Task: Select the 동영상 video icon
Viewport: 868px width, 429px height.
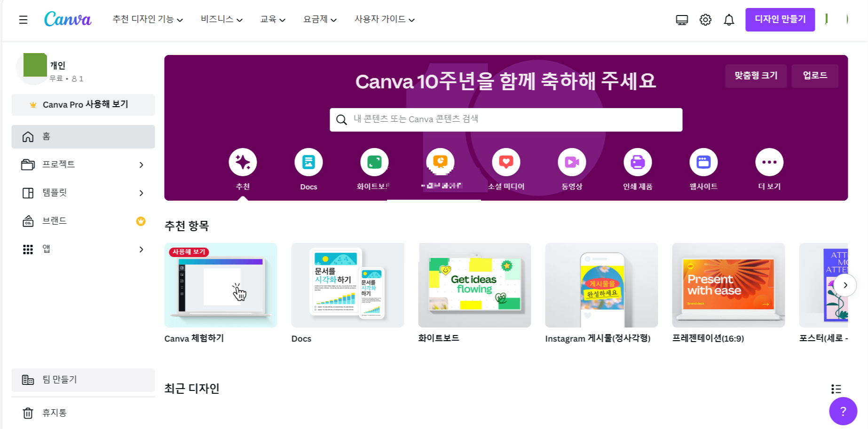Action: 572,162
